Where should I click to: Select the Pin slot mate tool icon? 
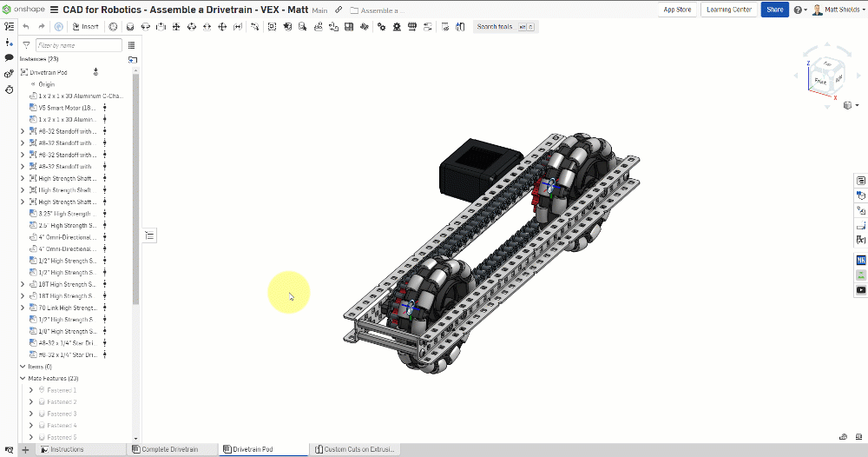point(207,27)
